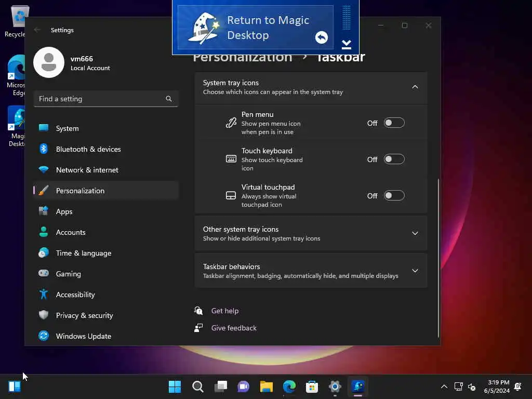The height and width of the screenshot is (399, 532).
Task: Open the vm666 Local Account name
Action: [90, 63]
